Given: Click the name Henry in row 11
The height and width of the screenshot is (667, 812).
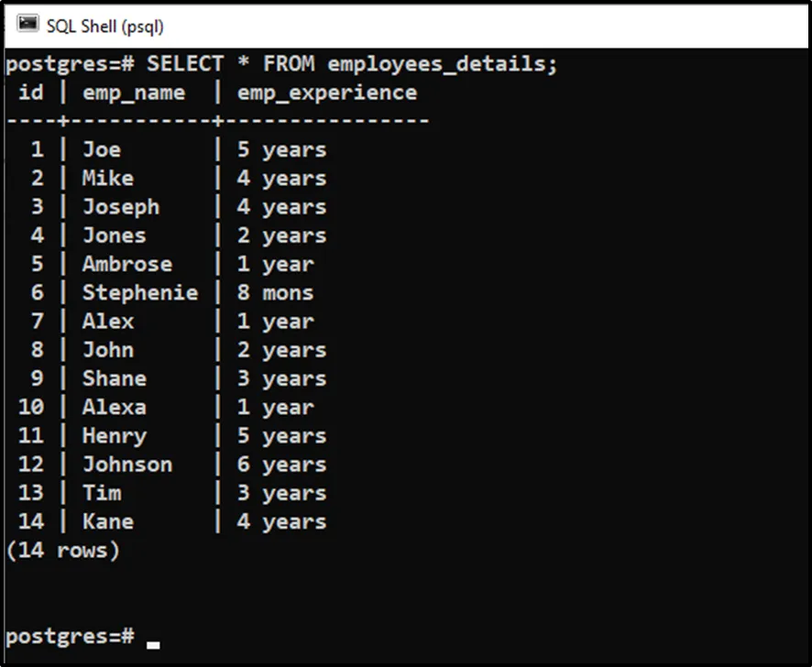Looking at the screenshot, I should point(114,436).
